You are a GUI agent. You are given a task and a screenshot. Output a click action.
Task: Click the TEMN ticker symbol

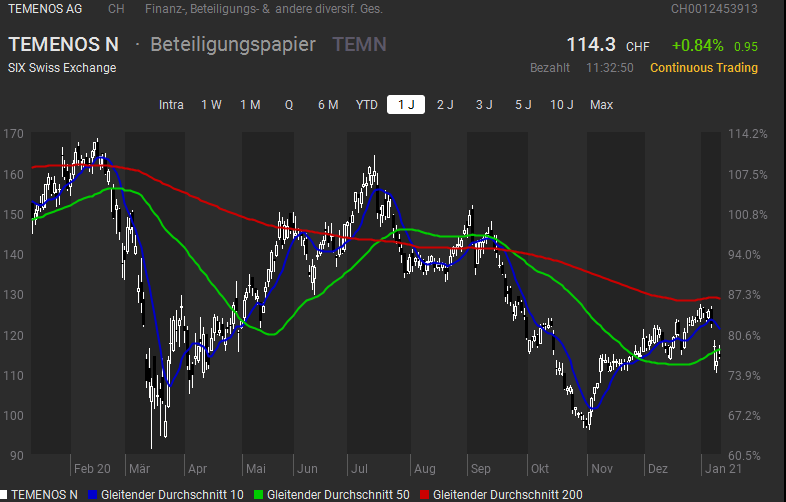359,45
